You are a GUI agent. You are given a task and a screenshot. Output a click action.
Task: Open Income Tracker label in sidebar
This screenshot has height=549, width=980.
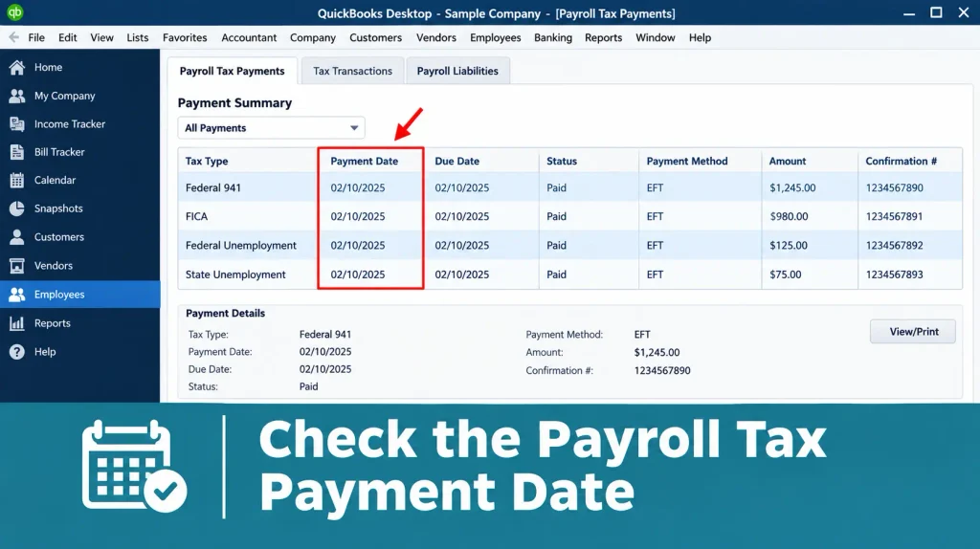pos(69,123)
